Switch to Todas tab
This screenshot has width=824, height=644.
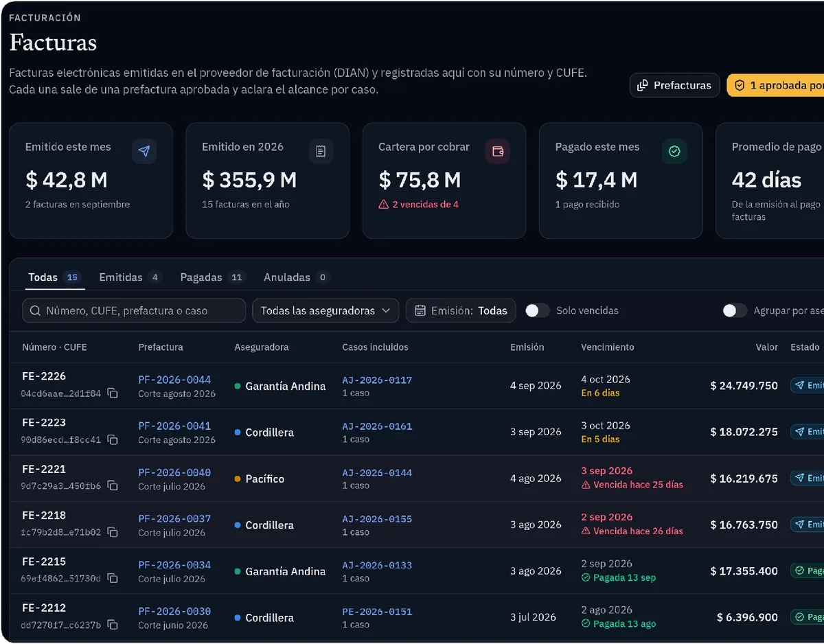(x=54, y=277)
